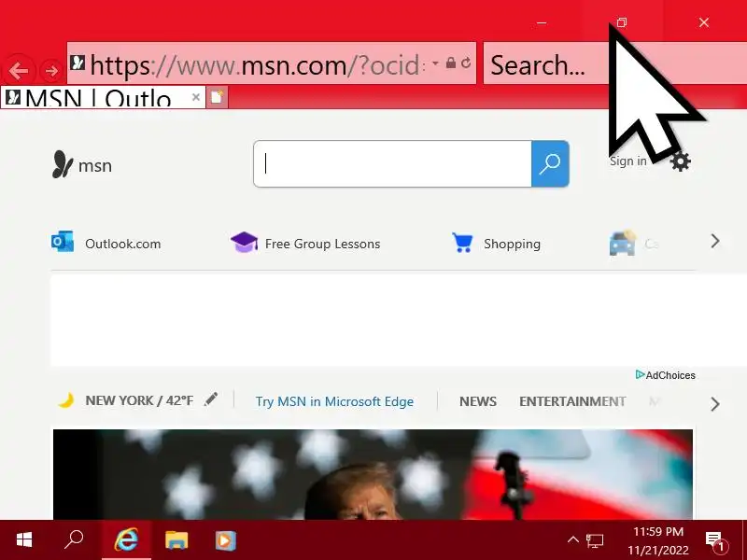Close the Internet Explorer window
747x560 pixels.
click(x=704, y=22)
